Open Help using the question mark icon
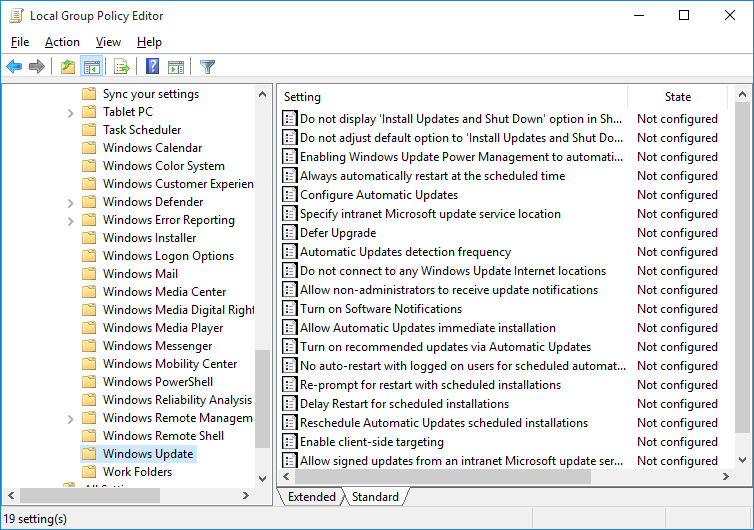 [152, 67]
